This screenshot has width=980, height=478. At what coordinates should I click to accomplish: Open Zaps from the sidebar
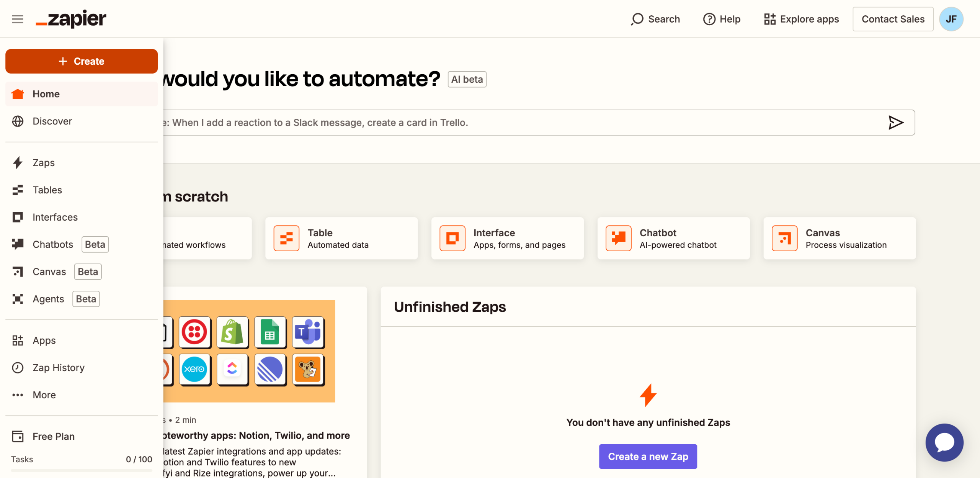(44, 163)
